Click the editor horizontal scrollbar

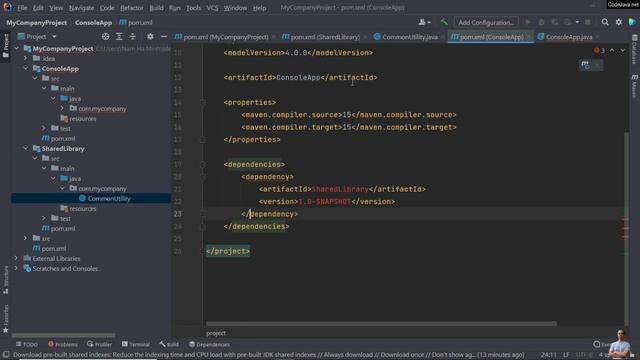pyautogui.click(x=381, y=324)
